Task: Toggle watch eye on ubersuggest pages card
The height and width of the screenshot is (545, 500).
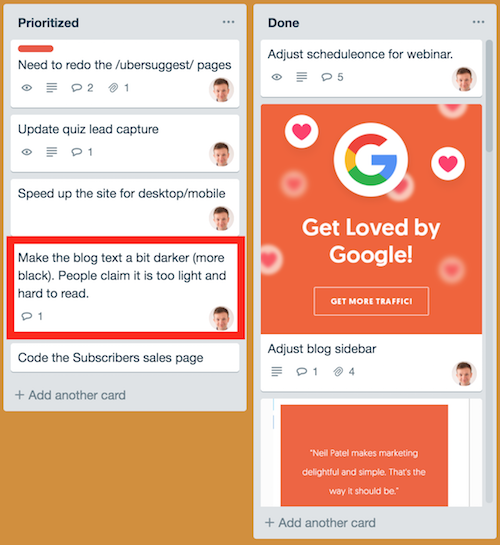Action: coord(27,88)
